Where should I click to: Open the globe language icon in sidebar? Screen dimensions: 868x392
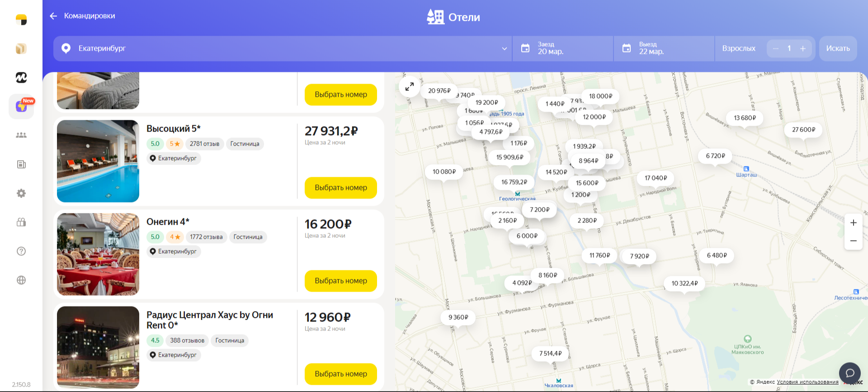click(21, 280)
